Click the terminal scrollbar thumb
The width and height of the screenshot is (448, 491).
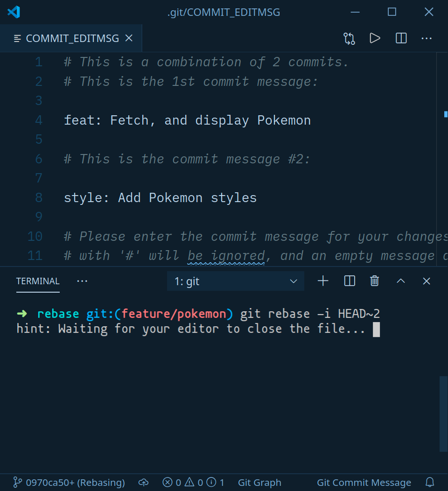coord(443,414)
